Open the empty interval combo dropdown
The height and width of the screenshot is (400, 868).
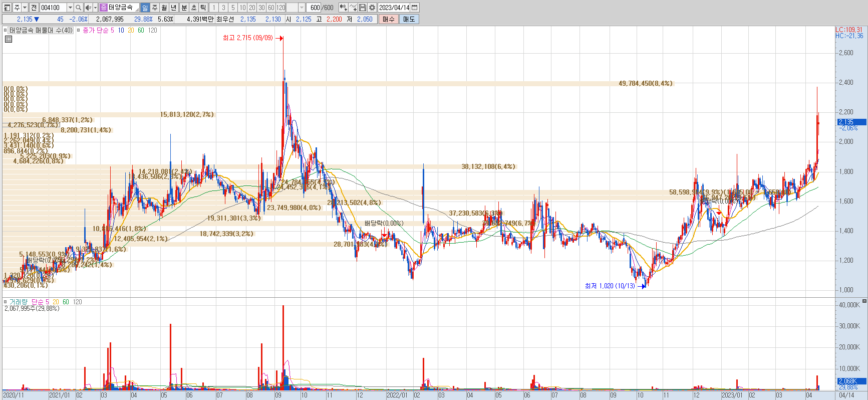click(302, 8)
